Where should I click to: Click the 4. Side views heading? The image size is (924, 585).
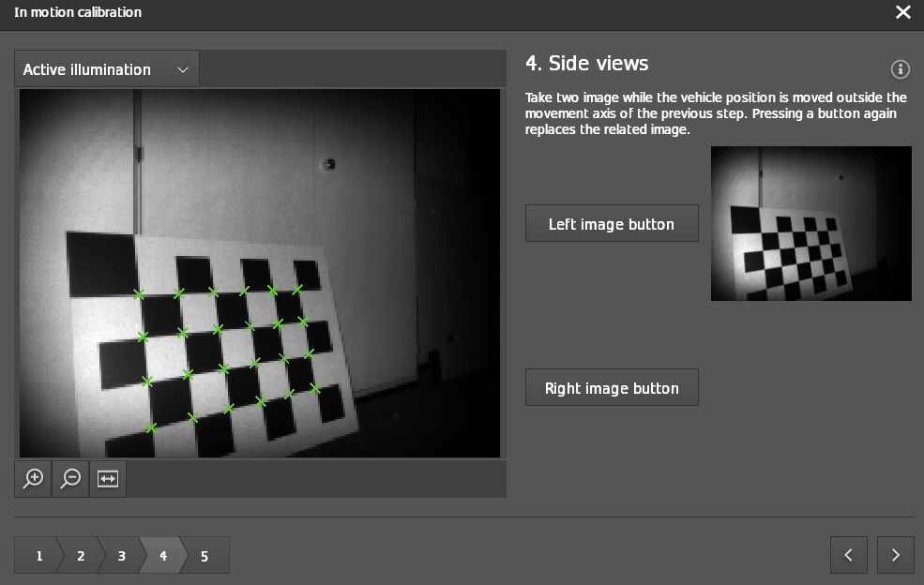pos(586,64)
